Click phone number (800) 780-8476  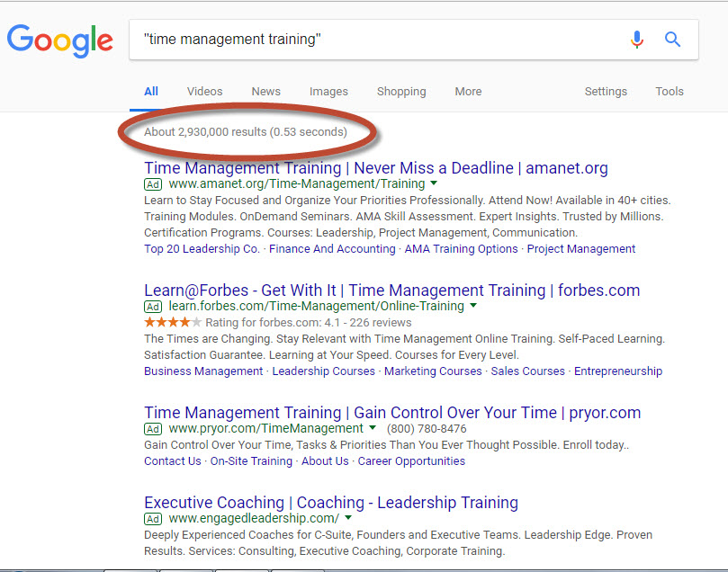point(427,429)
